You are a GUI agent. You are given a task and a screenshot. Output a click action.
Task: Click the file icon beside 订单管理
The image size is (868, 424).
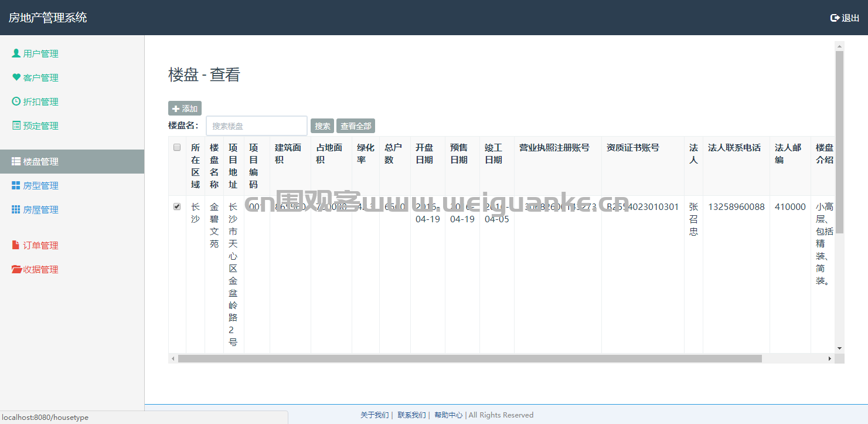pyautogui.click(x=16, y=245)
